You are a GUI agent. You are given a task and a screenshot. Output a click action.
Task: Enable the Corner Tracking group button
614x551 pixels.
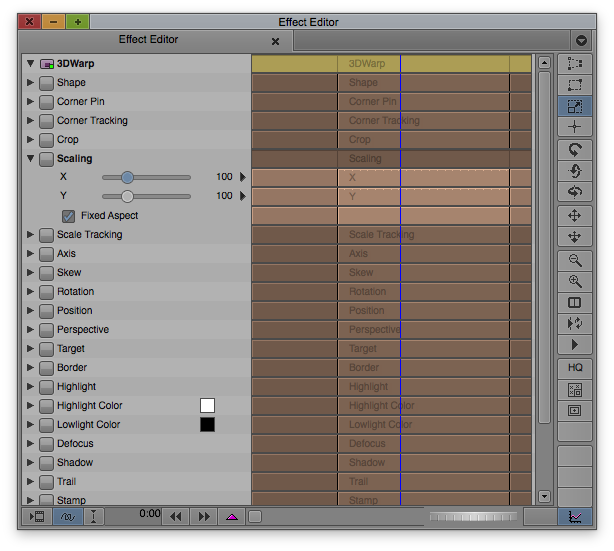coord(46,121)
